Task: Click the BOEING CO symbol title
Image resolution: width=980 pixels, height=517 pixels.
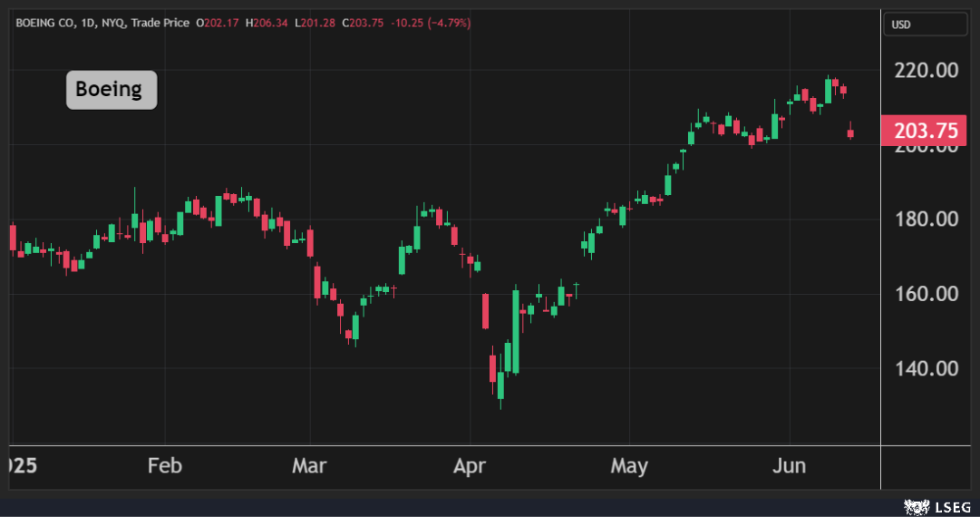Action: pyautogui.click(x=44, y=23)
